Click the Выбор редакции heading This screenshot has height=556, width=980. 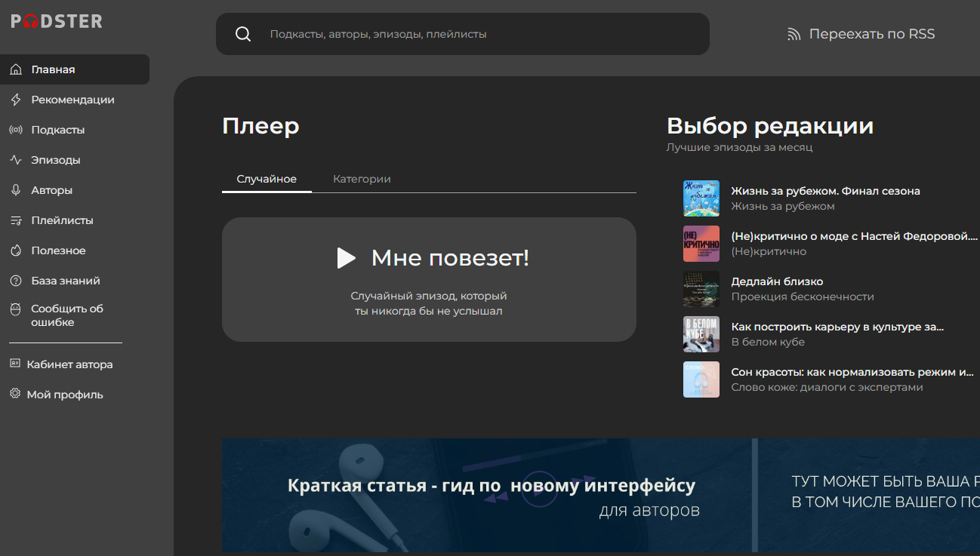pos(770,125)
